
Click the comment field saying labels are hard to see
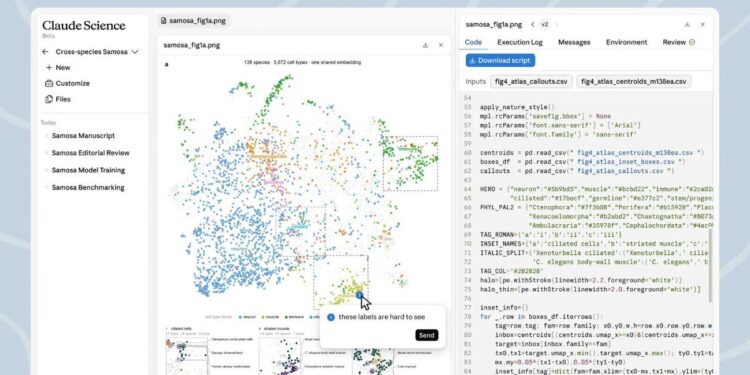click(382, 317)
